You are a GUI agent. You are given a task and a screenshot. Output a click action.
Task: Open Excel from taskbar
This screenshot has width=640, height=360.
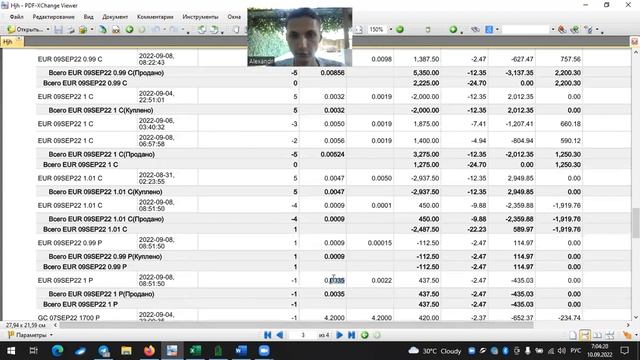[x=195, y=351]
